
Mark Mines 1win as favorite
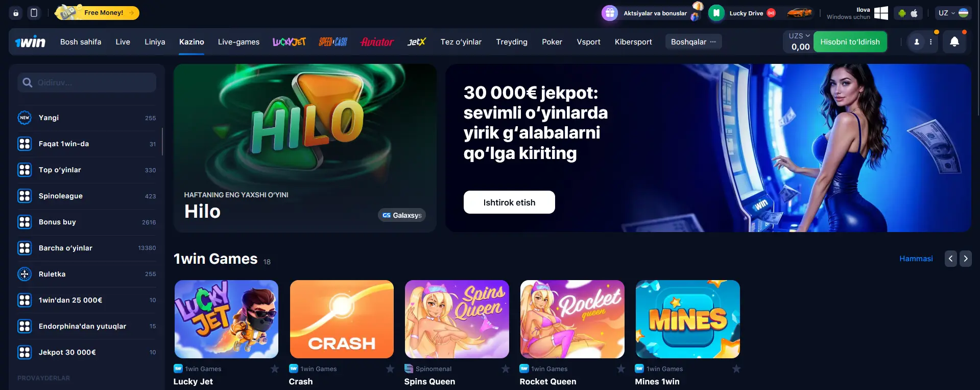tap(736, 369)
